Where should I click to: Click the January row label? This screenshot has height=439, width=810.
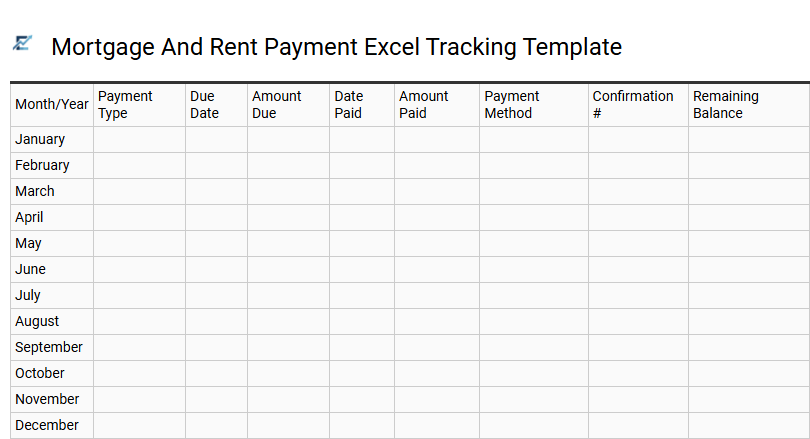40,139
